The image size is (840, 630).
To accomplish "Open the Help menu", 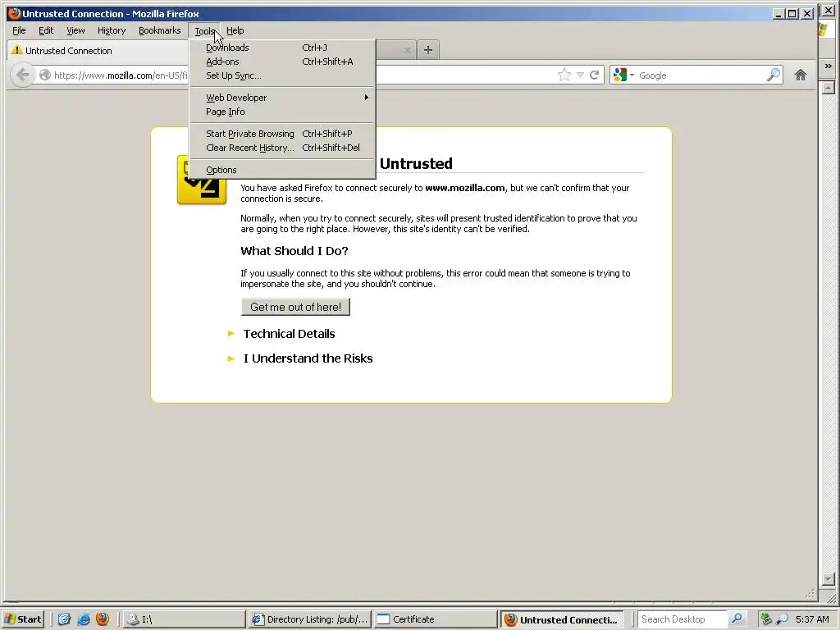I will click(x=235, y=30).
